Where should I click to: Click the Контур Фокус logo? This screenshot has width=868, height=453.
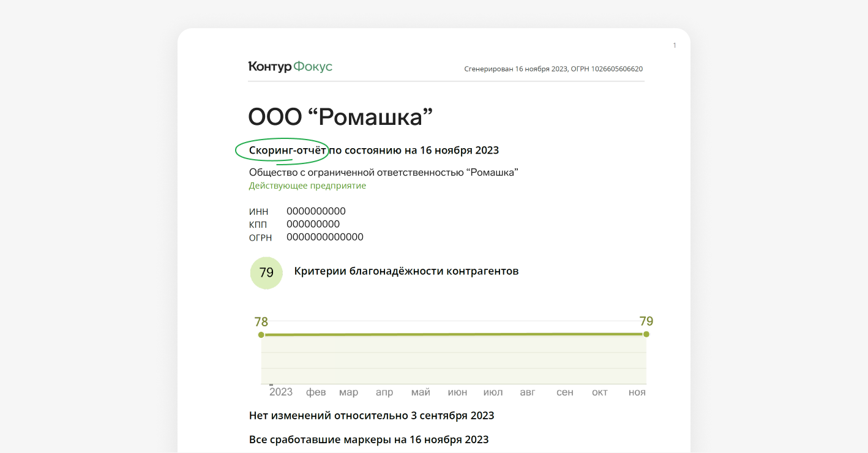coord(290,67)
